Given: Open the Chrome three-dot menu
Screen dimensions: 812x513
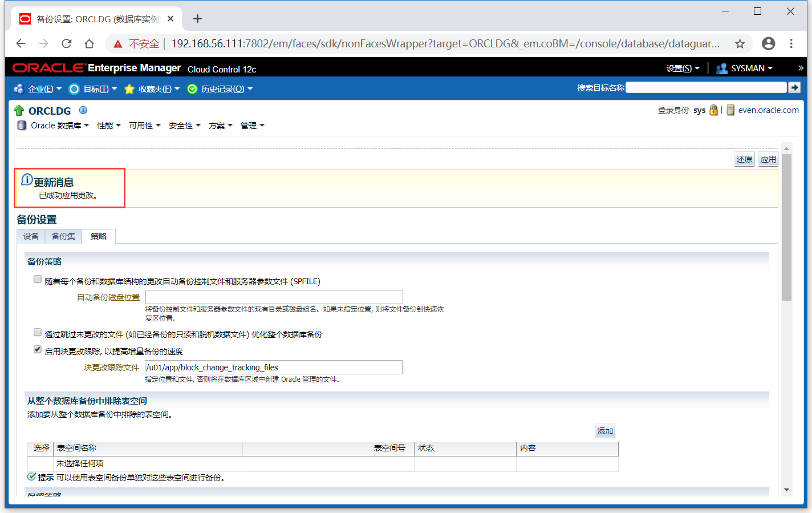Looking at the screenshot, I should coord(791,44).
